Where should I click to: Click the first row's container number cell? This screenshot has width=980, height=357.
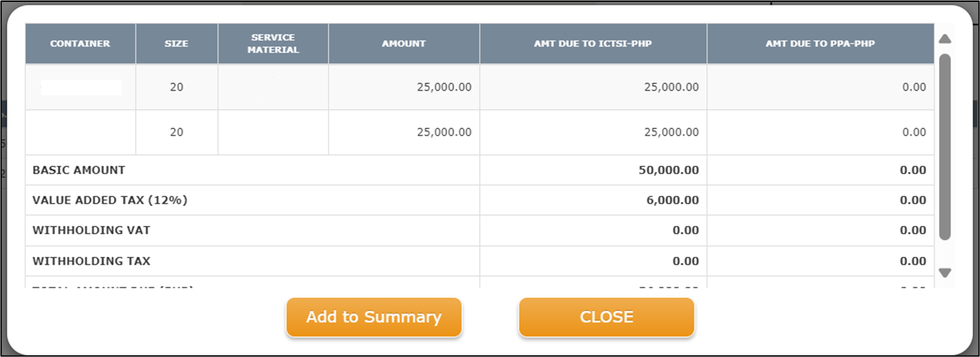pos(81,87)
